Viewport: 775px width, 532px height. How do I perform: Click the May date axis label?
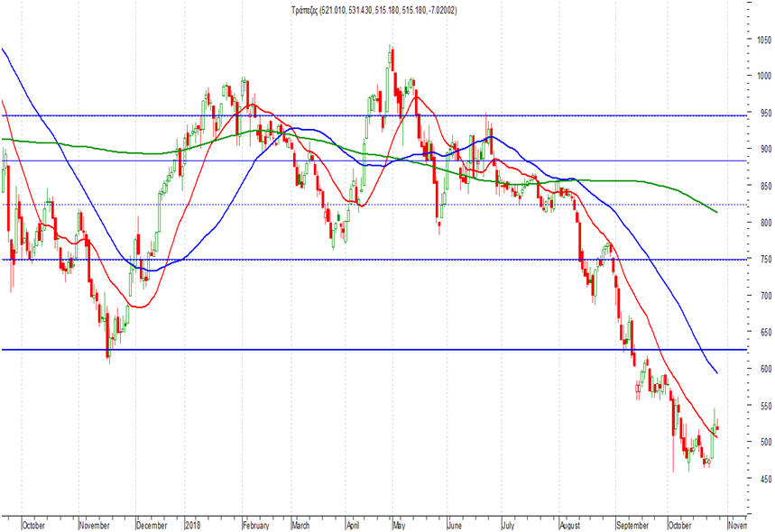tap(399, 525)
